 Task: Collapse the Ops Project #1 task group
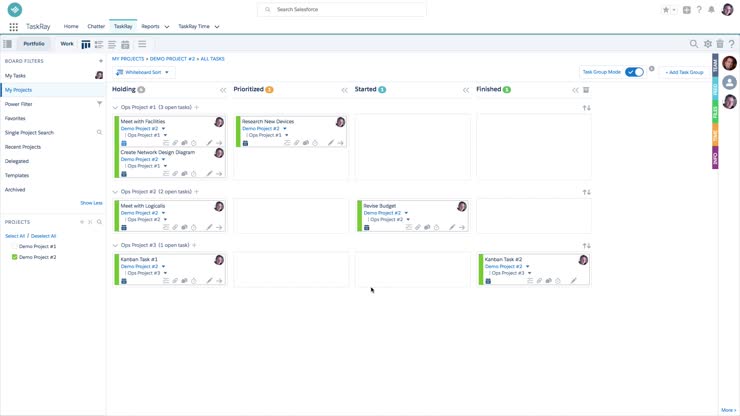(115, 107)
